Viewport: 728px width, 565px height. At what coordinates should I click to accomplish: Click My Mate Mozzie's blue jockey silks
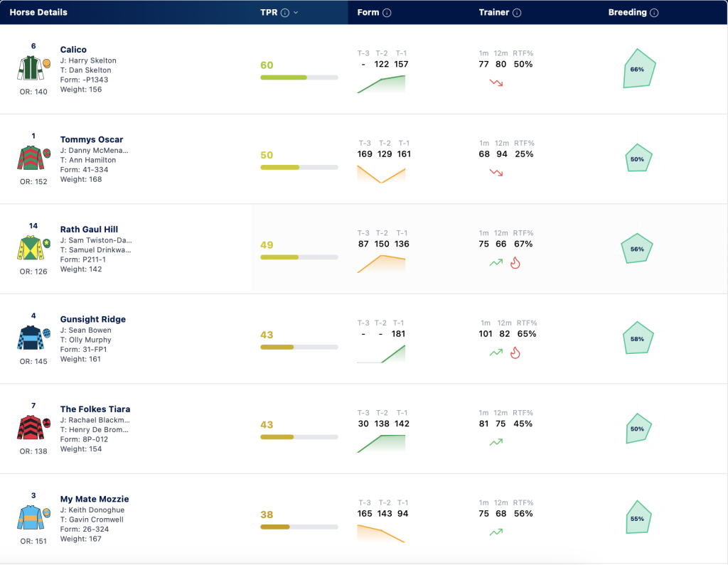point(31,517)
